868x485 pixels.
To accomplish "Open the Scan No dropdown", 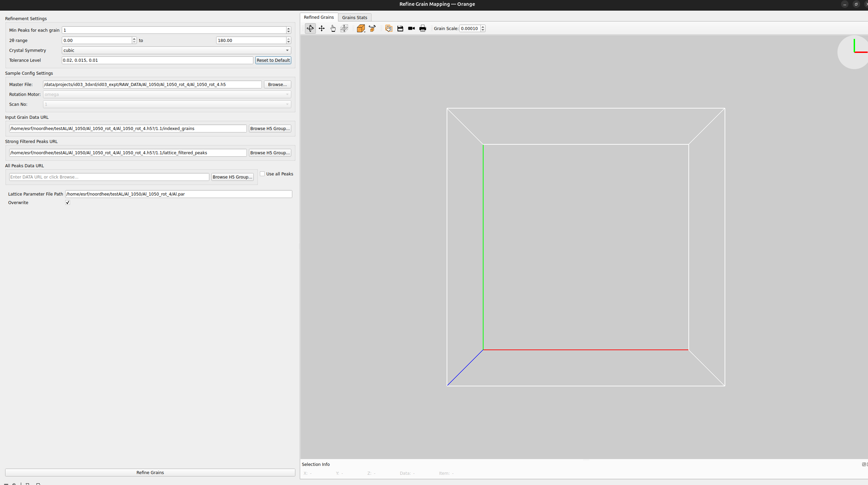I will coord(167,104).
